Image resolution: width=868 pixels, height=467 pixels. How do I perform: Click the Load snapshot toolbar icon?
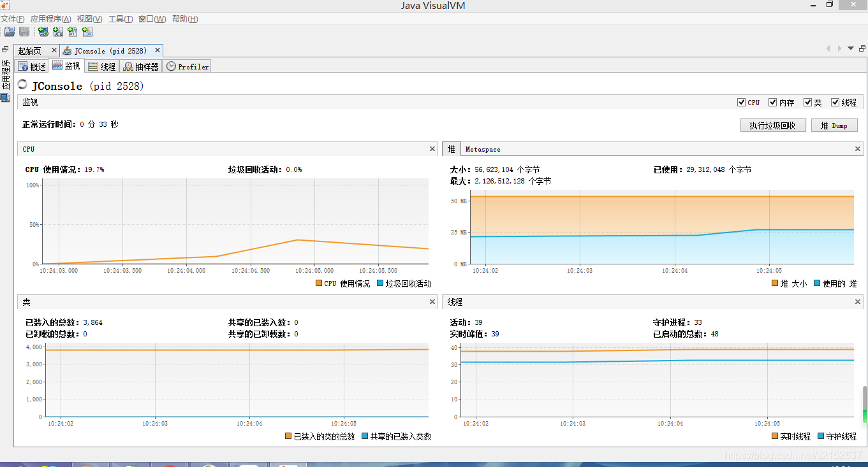pyautogui.click(x=9, y=32)
